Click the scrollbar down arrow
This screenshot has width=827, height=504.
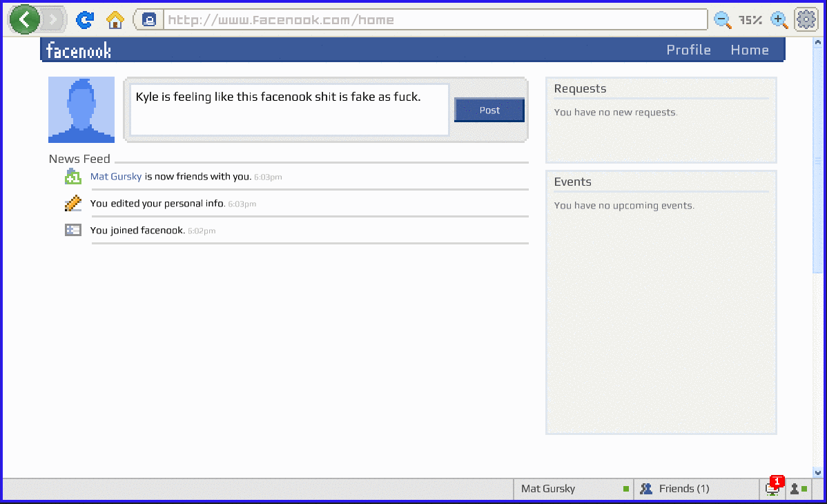click(x=817, y=472)
